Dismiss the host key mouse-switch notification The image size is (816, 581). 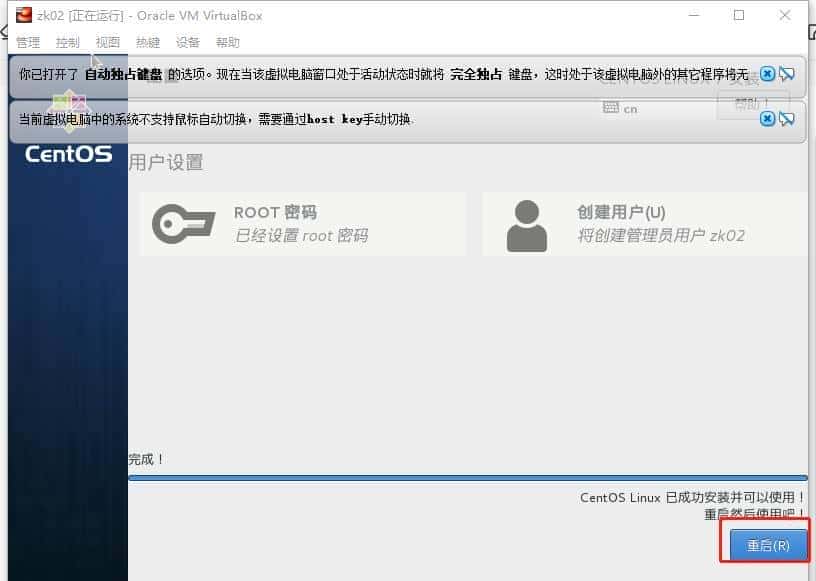[x=768, y=119]
